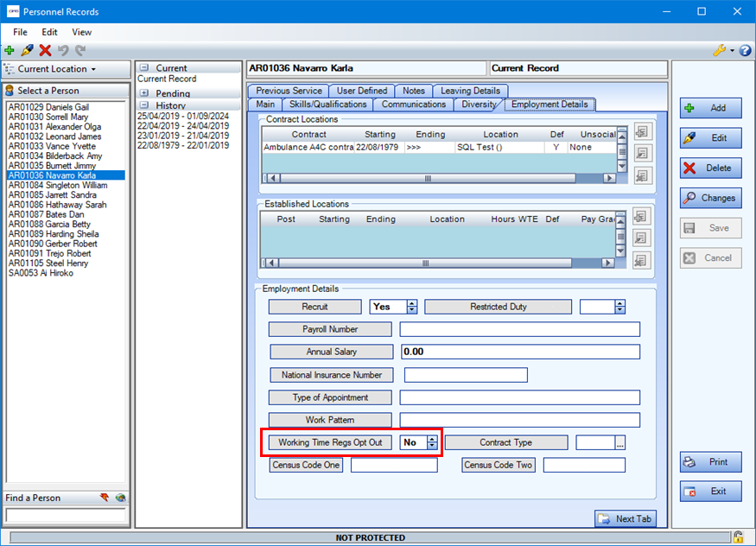Collapse the History tree section
Image resolution: width=756 pixels, height=546 pixels.
(x=143, y=105)
